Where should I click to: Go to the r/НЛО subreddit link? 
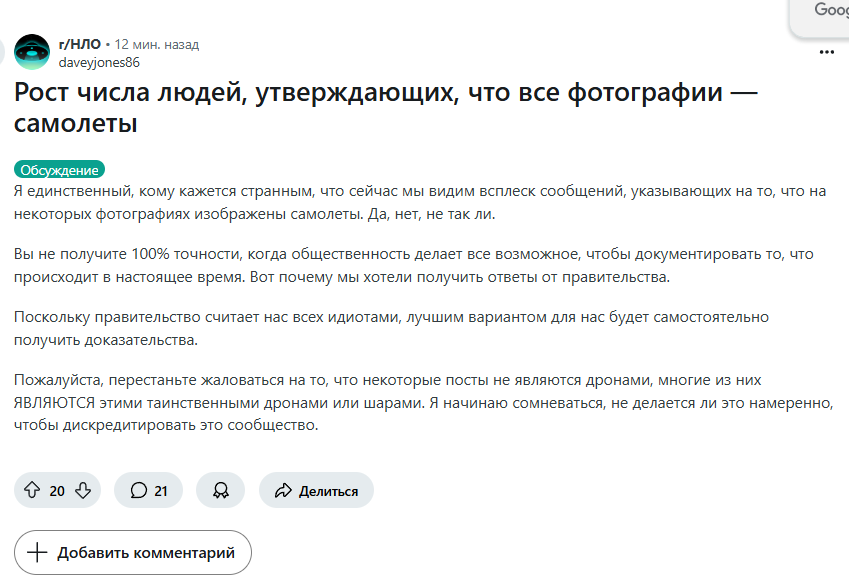click(x=80, y=44)
